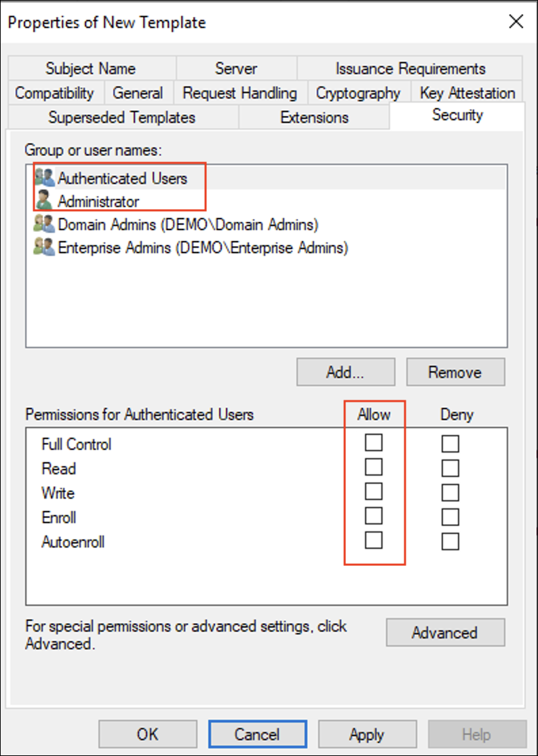Click the Apply button
Viewport: 538px width, 756px height.
(x=367, y=734)
